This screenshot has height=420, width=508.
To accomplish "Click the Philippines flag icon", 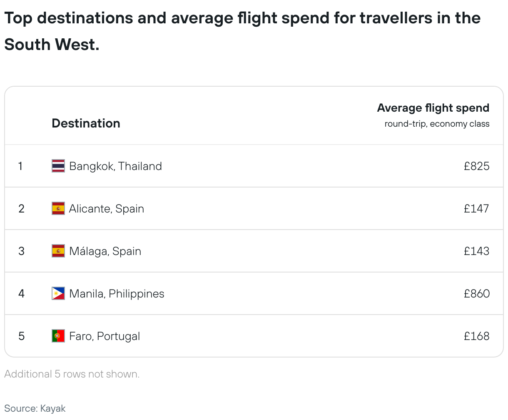I will (58, 293).
